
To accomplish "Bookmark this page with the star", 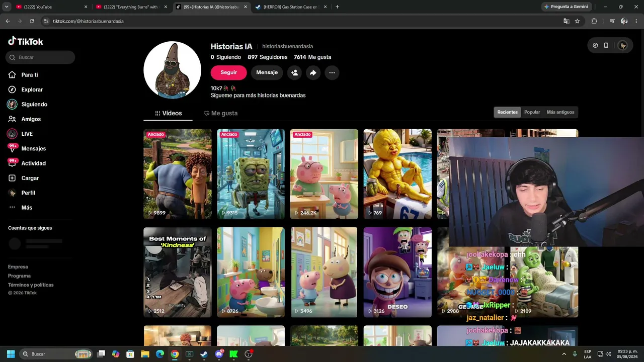I will pos(577,21).
